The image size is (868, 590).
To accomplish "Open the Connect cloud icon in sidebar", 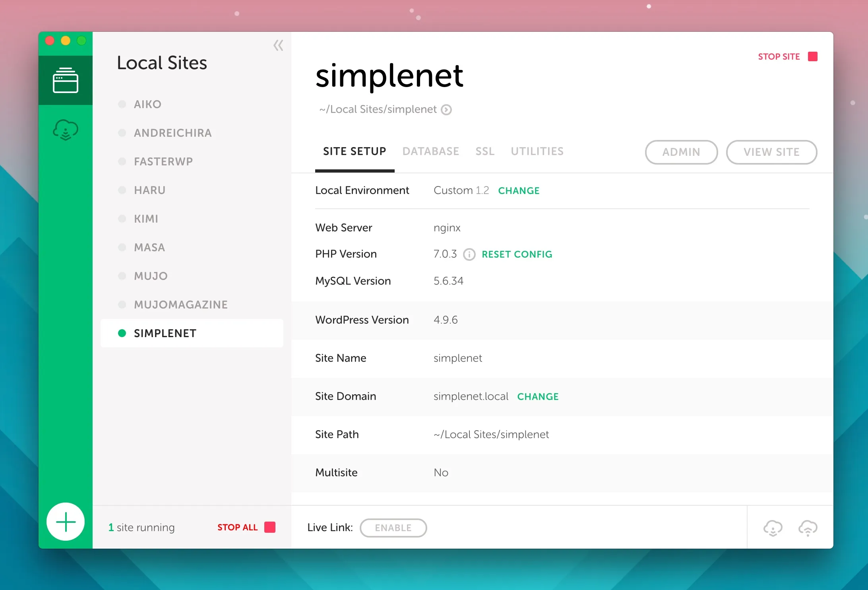I will (66, 130).
